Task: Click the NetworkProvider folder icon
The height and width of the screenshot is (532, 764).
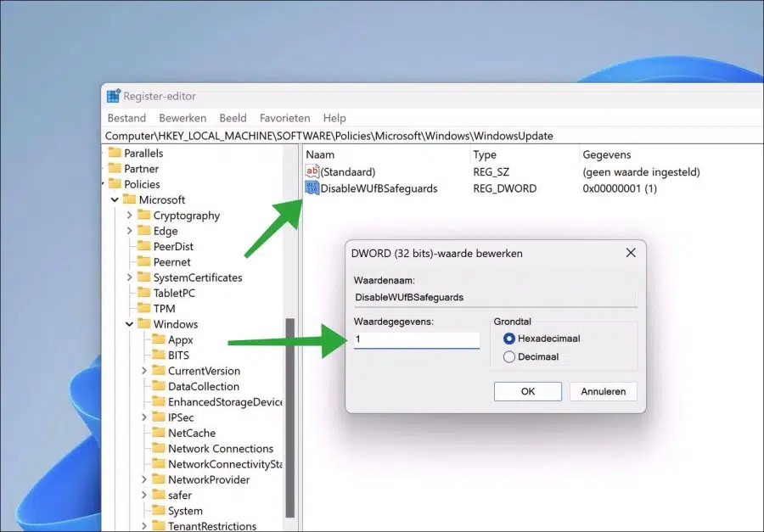Action: [x=159, y=480]
